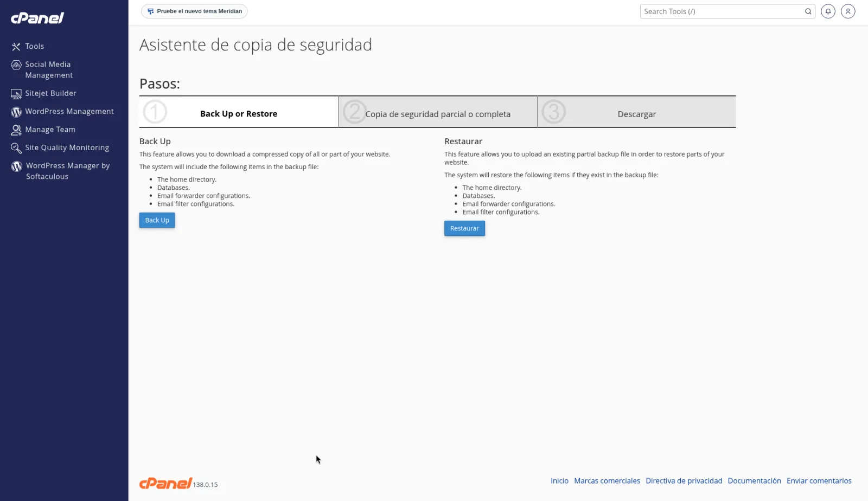Click the Restaurar section heading
Image resolution: width=868 pixels, height=501 pixels.
[x=463, y=142]
